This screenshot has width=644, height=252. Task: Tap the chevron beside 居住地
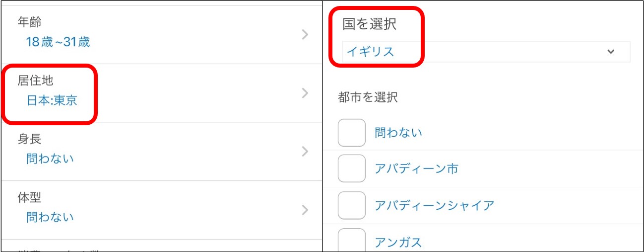pyautogui.click(x=305, y=93)
